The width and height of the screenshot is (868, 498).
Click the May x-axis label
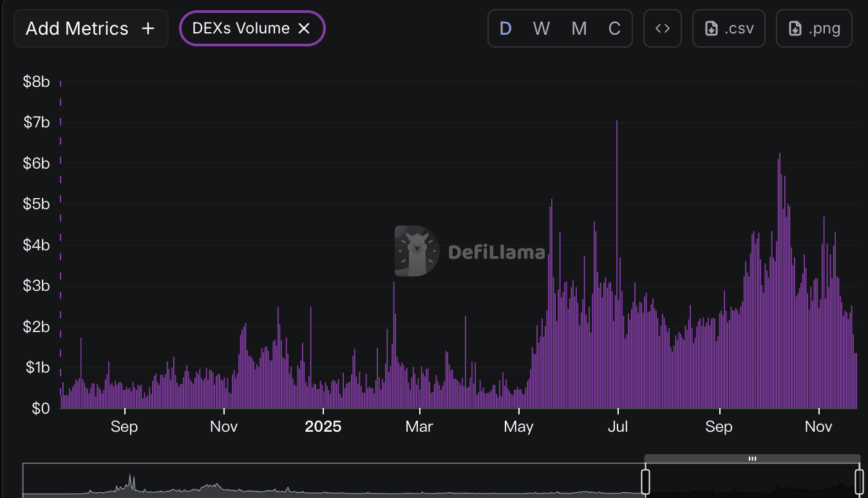pyautogui.click(x=518, y=427)
